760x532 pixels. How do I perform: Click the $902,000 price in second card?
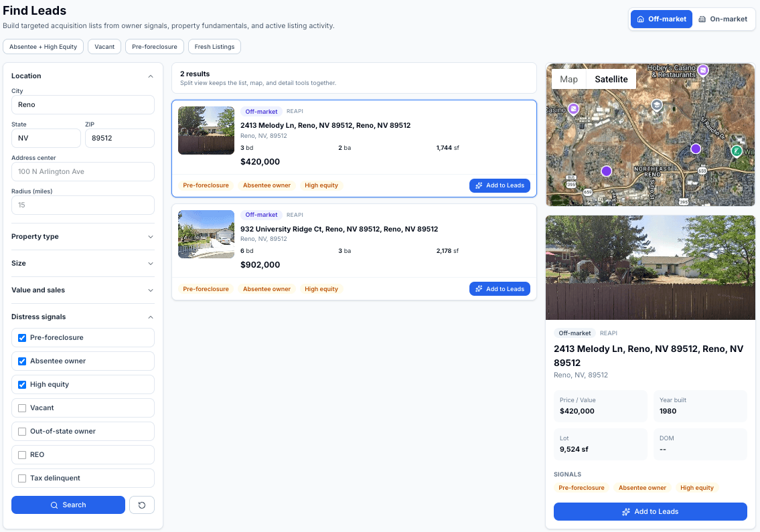tap(260, 265)
